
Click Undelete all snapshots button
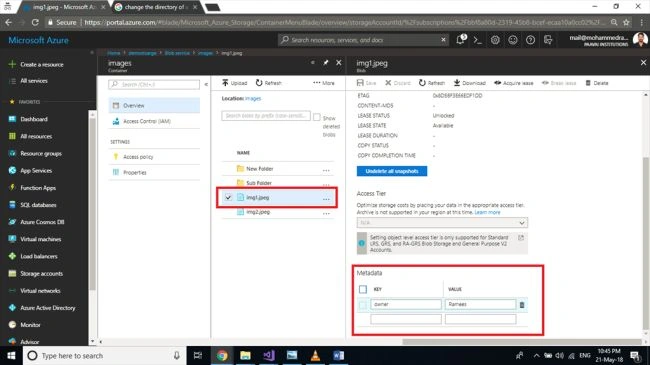coord(392,171)
